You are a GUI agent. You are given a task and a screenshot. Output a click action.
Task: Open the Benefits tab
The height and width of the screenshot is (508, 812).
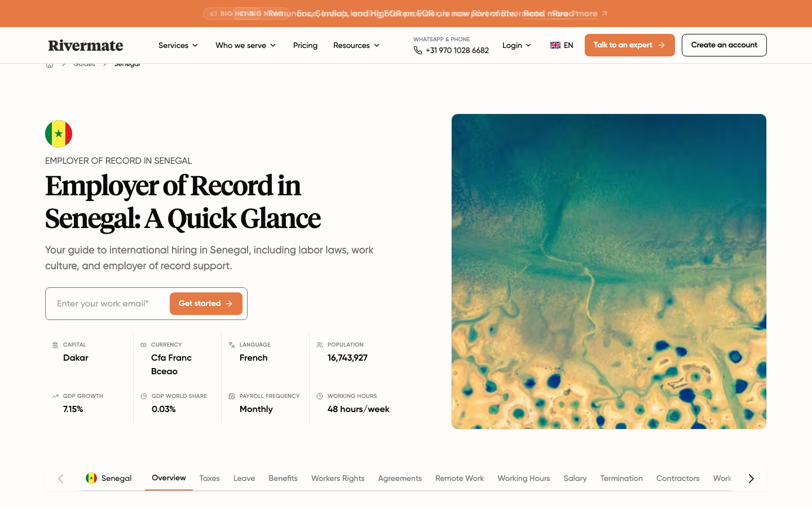point(283,478)
